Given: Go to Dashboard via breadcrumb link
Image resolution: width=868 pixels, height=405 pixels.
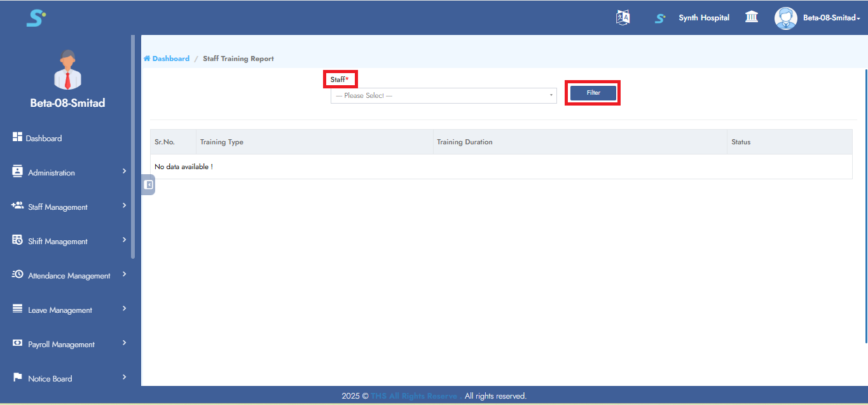Looking at the screenshot, I should click(170, 58).
